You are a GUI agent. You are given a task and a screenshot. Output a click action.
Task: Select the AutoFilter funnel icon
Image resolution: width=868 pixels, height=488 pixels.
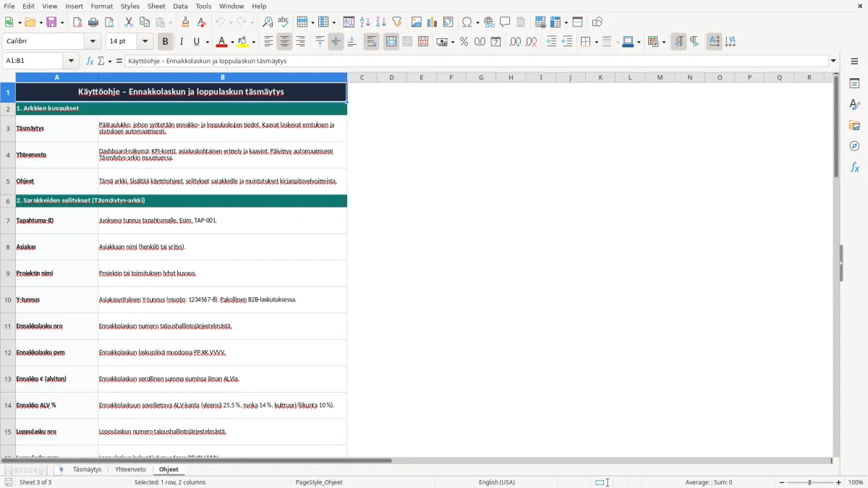396,22
